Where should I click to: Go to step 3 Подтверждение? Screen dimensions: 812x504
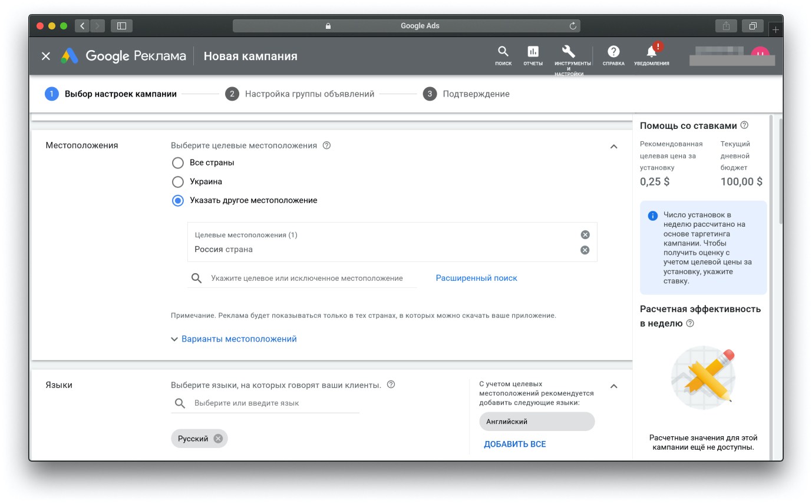(x=466, y=94)
